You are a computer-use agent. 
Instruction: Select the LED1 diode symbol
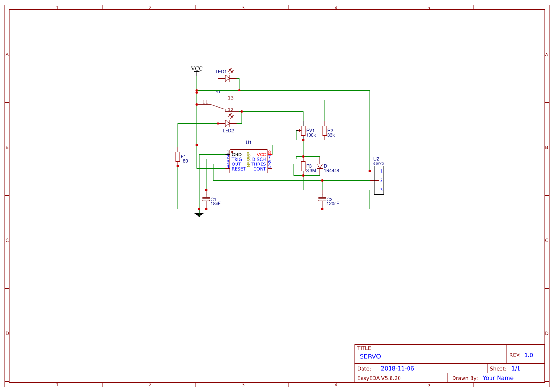(x=227, y=78)
